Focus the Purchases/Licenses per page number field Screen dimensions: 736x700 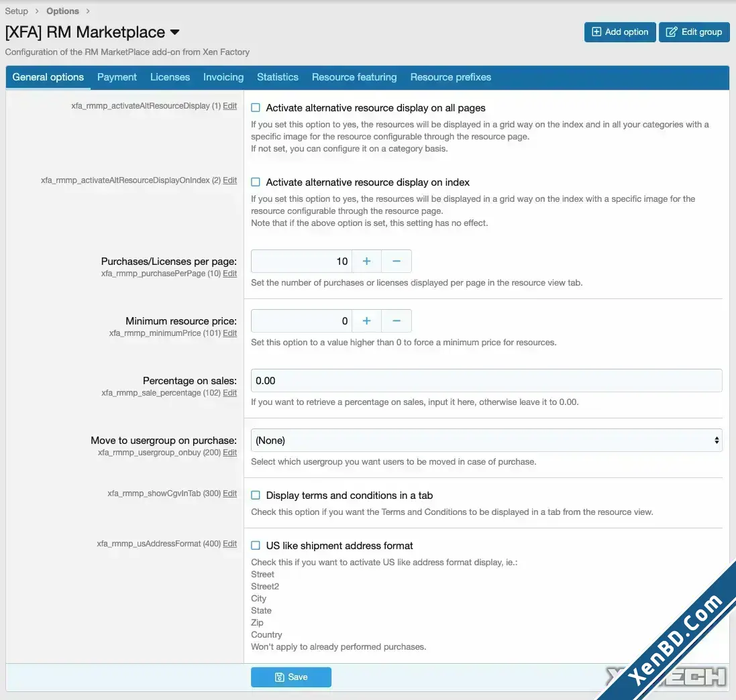[301, 261]
